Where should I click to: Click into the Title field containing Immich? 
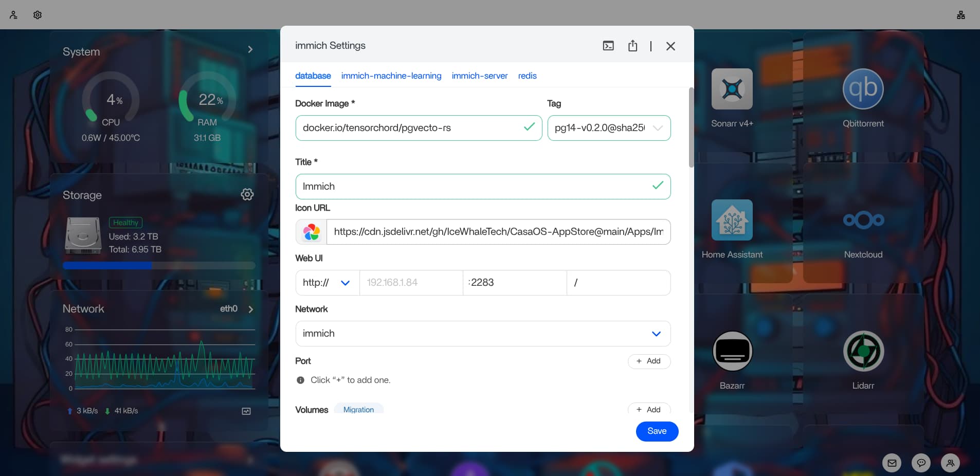coord(483,187)
